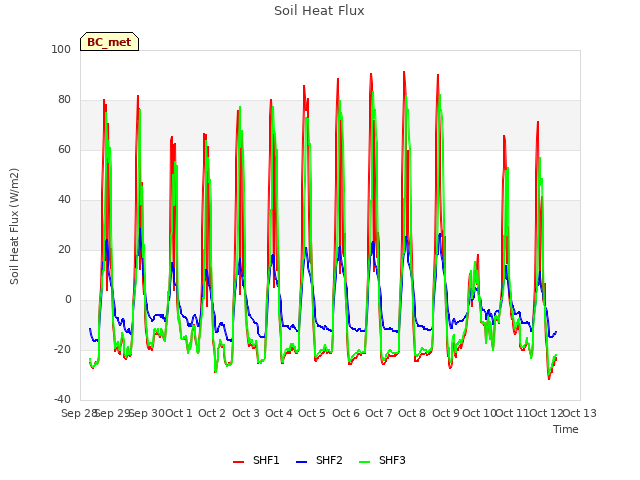The width and height of the screenshot is (640, 480).
Task: Click the -40 y-axis label
Action: tap(62, 400)
